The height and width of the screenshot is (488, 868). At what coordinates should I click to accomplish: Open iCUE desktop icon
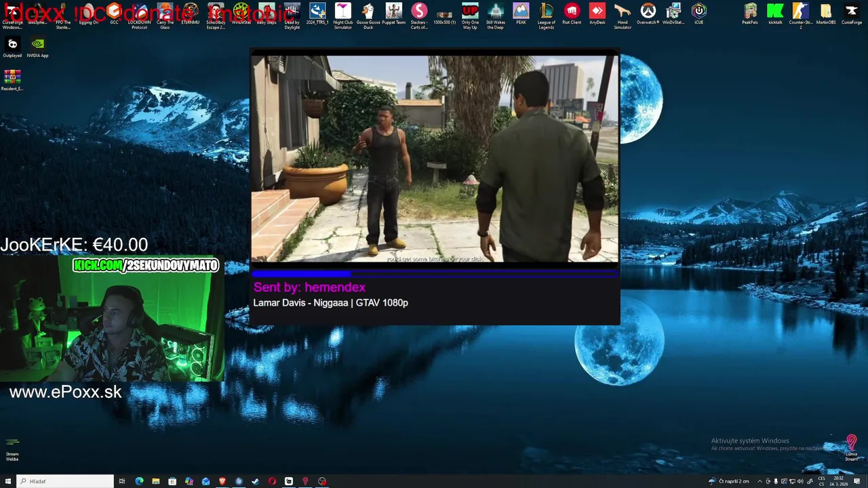(x=699, y=14)
